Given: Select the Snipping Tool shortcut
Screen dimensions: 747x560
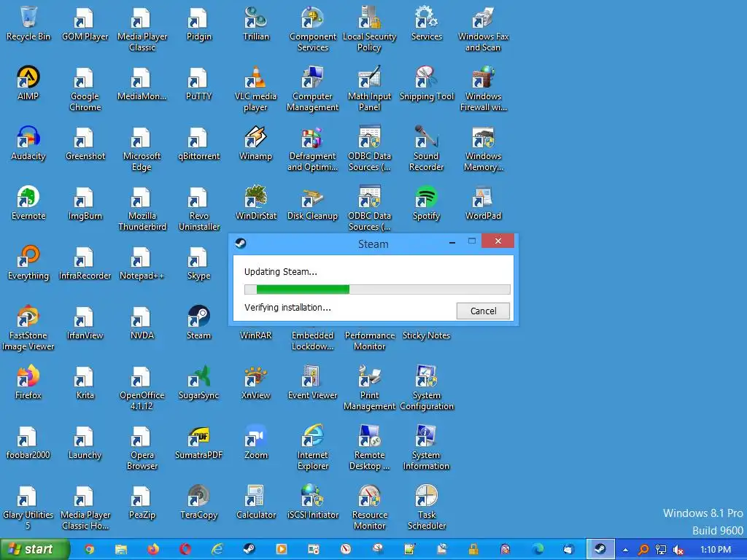Looking at the screenshot, I should click(x=426, y=83).
